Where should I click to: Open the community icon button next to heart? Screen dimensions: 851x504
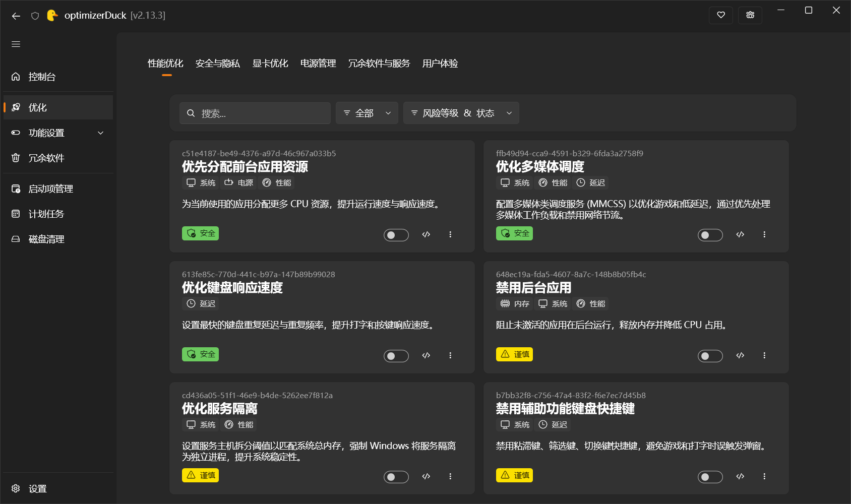(x=750, y=15)
